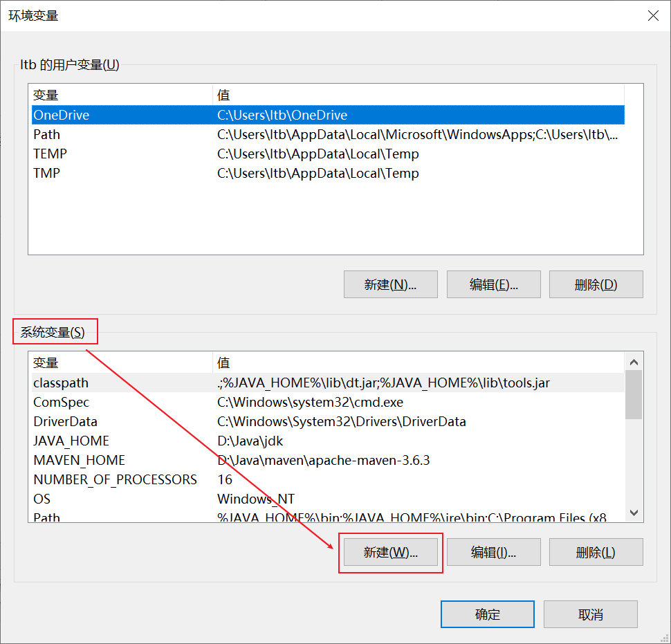Click the 变量 column header in system list

pyautogui.click(x=122, y=362)
